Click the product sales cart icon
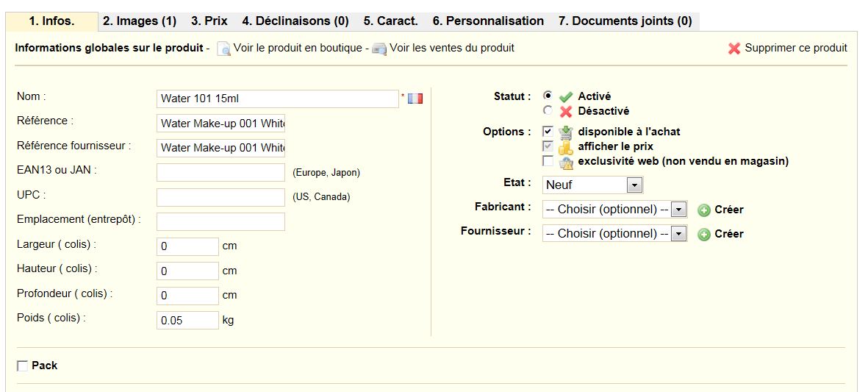868x392 pixels. tap(379, 49)
